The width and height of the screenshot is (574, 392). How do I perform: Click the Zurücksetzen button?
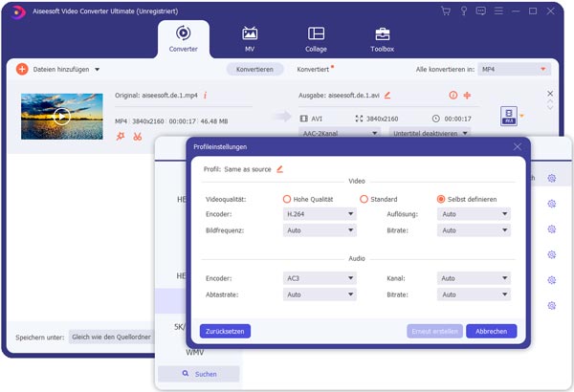[225, 331]
